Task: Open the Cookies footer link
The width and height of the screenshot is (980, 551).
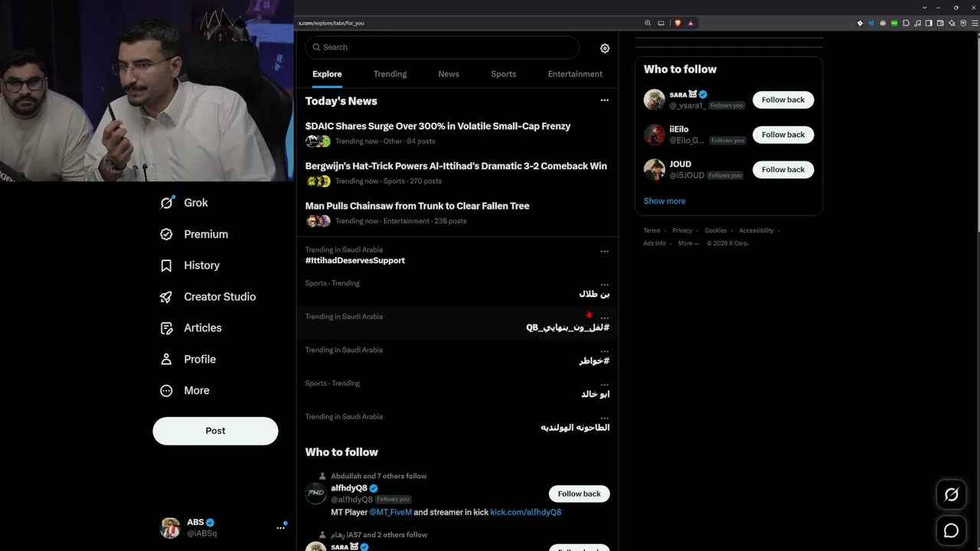Action: [x=716, y=230]
